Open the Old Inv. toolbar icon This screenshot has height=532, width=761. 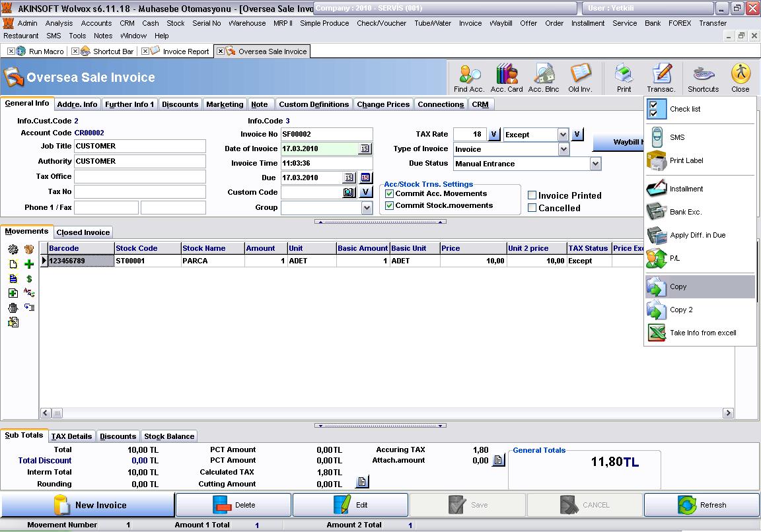[x=580, y=78]
